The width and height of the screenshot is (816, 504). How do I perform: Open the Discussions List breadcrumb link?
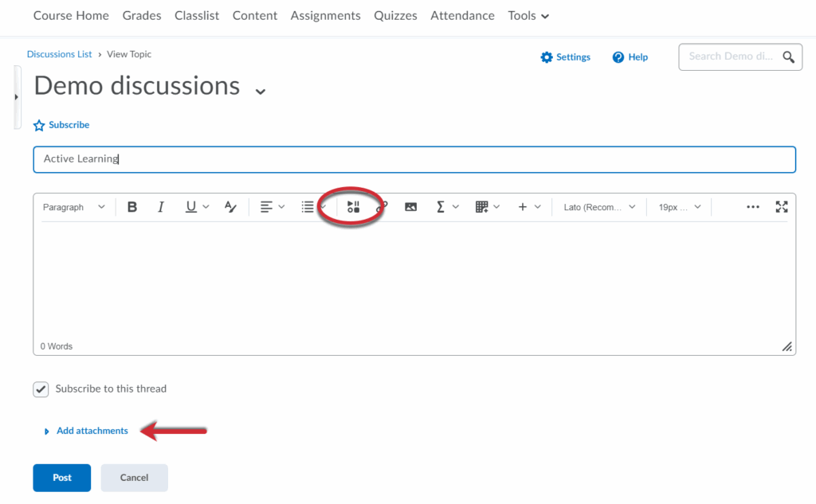coord(60,54)
